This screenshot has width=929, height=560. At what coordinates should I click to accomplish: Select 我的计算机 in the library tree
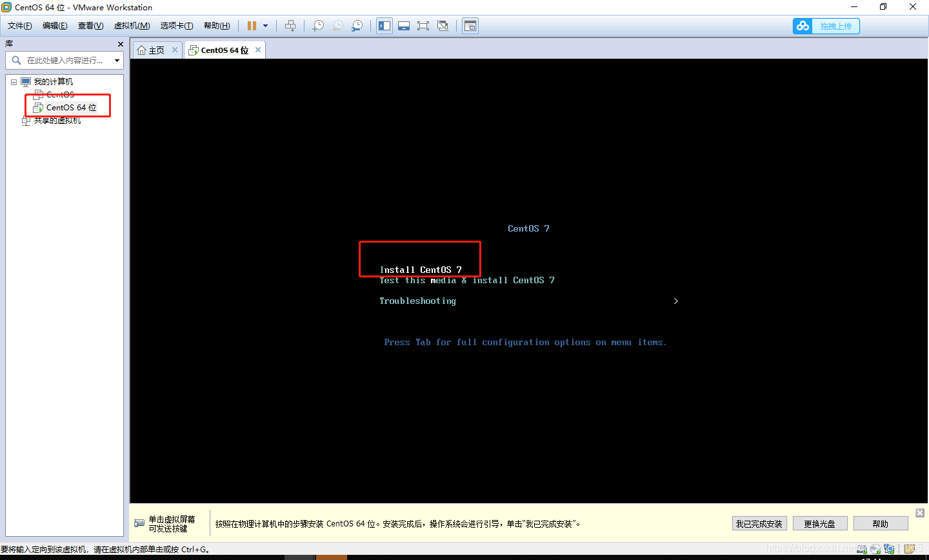pos(53,82)
